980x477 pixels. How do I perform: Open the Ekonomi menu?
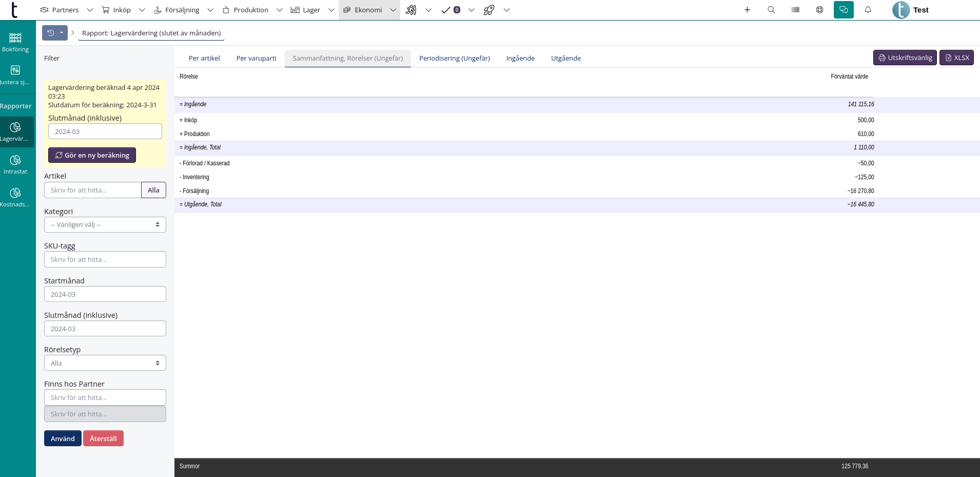click(368, 10)
